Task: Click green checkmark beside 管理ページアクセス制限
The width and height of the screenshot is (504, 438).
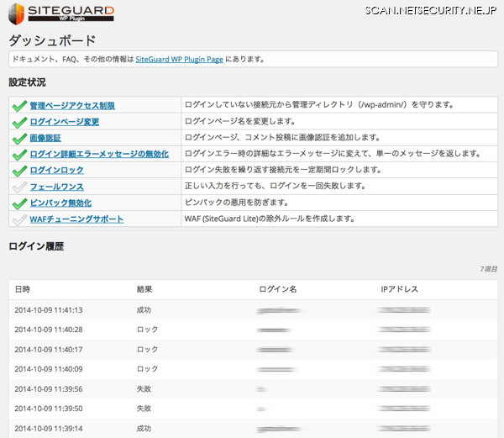Action: pos(19,106)
